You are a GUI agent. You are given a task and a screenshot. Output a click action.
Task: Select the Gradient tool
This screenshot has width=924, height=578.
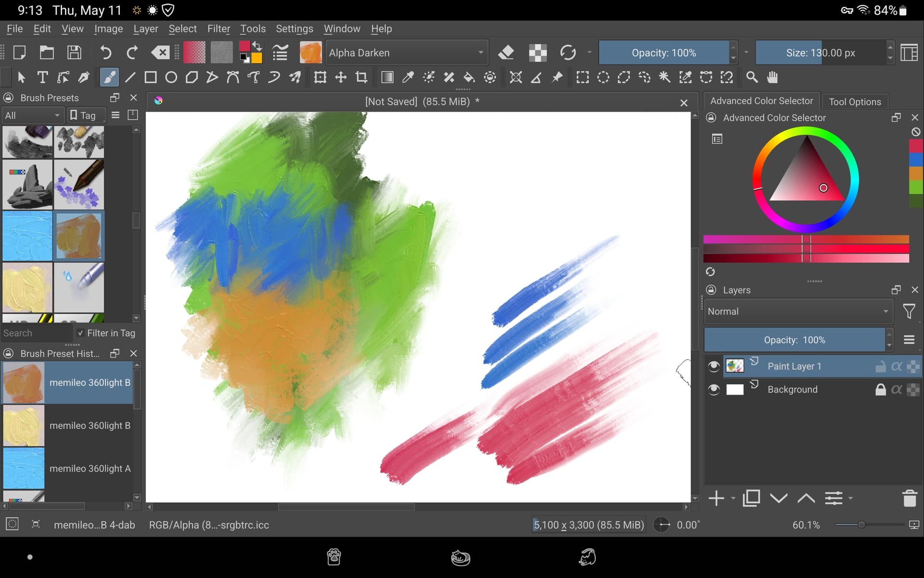(x=387, y=78)
